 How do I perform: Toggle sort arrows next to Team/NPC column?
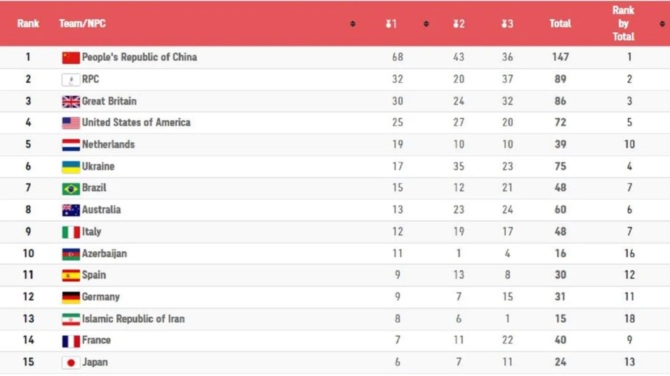coord(353,24)
